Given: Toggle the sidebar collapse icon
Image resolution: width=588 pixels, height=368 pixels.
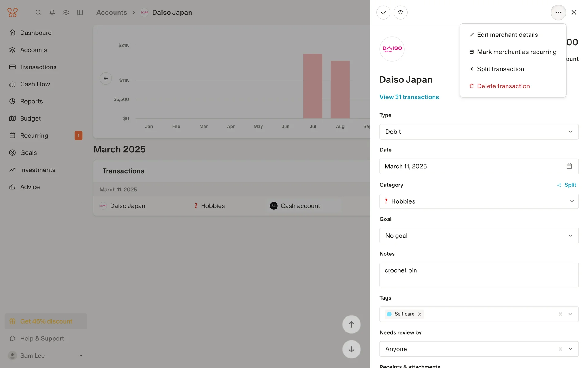Looking at the screenshot, I should point(80,13).
